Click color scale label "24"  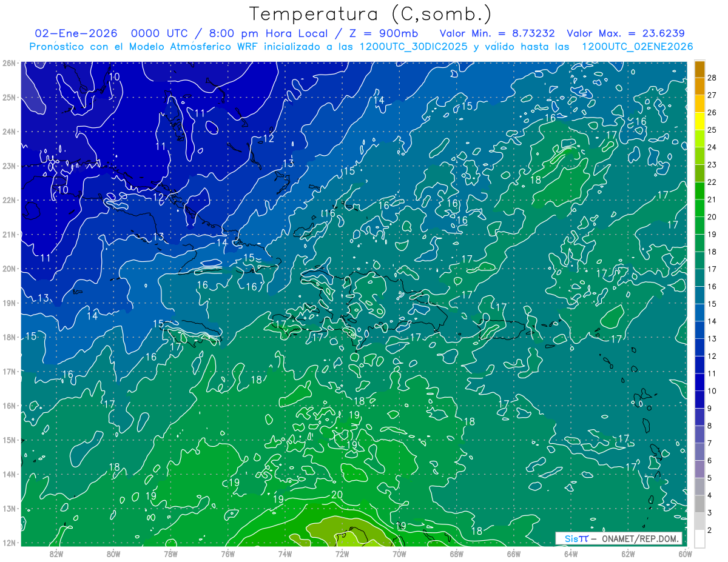click(712, 147)
